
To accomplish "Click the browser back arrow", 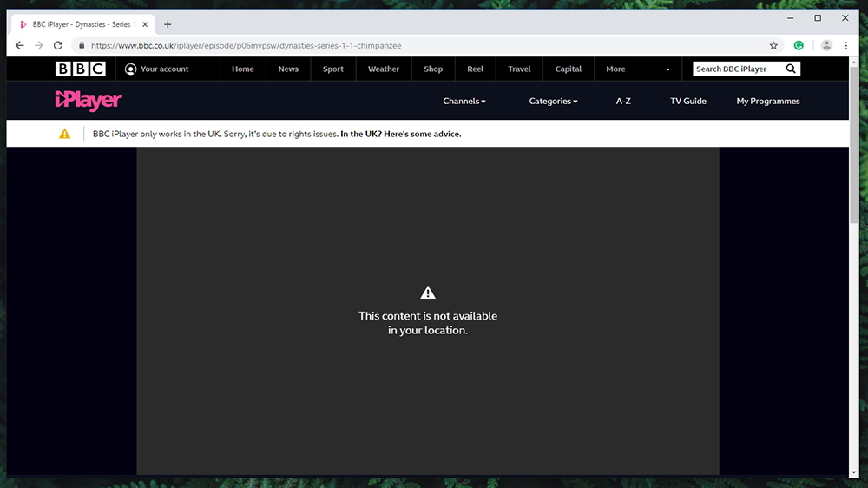I will (x=20, y=45).
